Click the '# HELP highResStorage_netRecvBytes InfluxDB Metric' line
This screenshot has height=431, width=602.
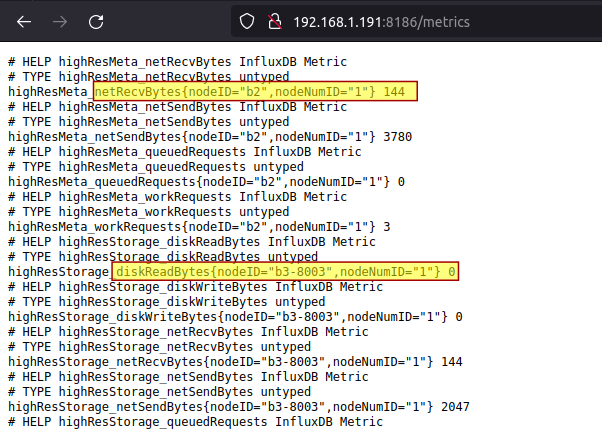coord(189,332)
